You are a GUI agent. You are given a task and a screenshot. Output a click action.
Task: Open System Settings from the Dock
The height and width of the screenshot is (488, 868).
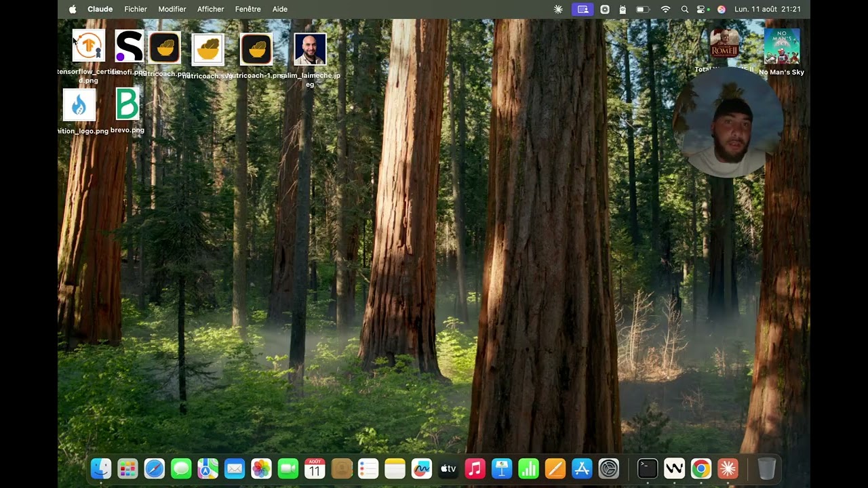pos(609,468)
